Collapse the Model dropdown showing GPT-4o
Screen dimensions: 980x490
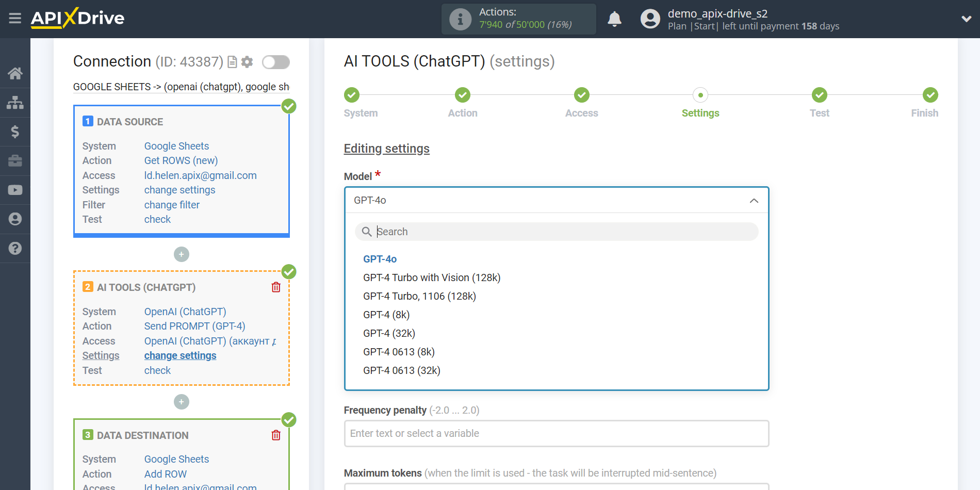pos(557,200)
